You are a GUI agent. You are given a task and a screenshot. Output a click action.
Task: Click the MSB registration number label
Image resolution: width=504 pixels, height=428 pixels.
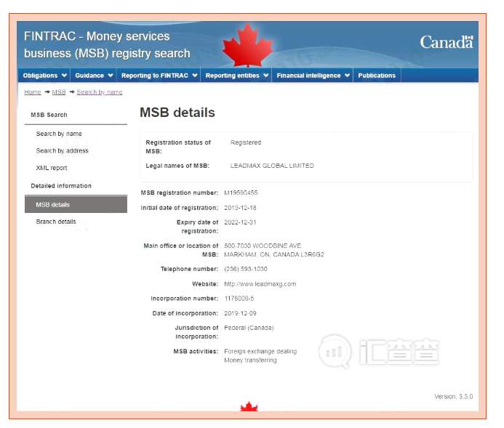tap(180, 193)
